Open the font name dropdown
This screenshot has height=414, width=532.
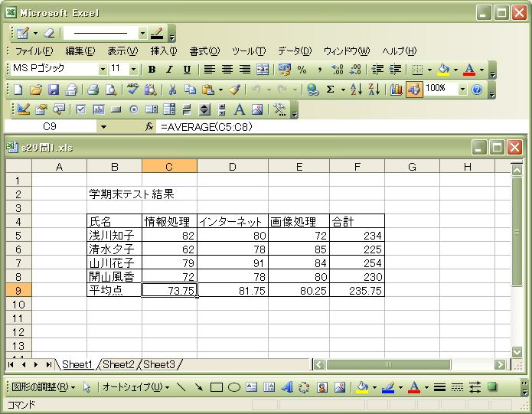[103, 70]
